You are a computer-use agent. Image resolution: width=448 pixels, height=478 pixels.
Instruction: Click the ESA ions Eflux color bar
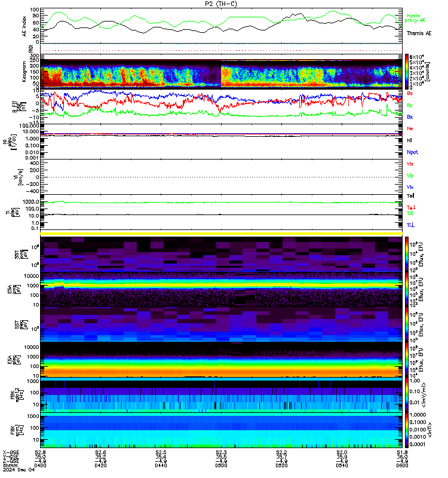(407, 290)
